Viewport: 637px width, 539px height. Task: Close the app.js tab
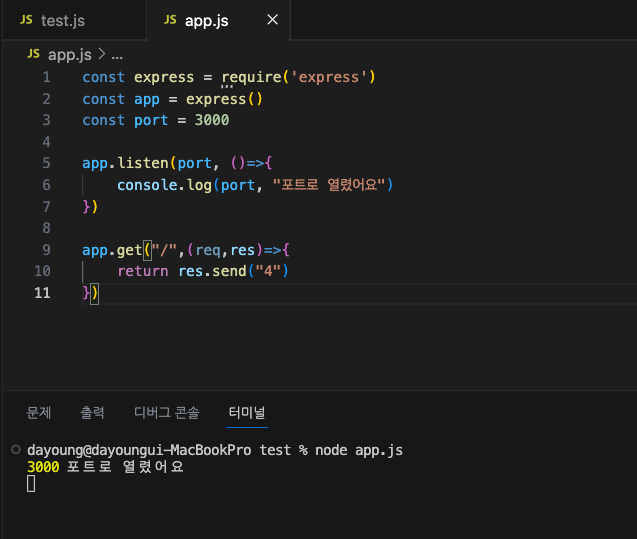coord(273,19)
